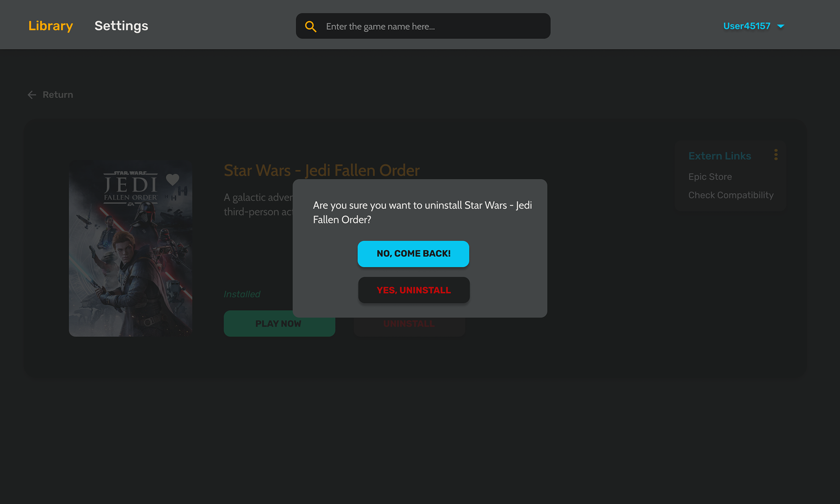
Task: Open the Library tab
Action: click(51, 26)
